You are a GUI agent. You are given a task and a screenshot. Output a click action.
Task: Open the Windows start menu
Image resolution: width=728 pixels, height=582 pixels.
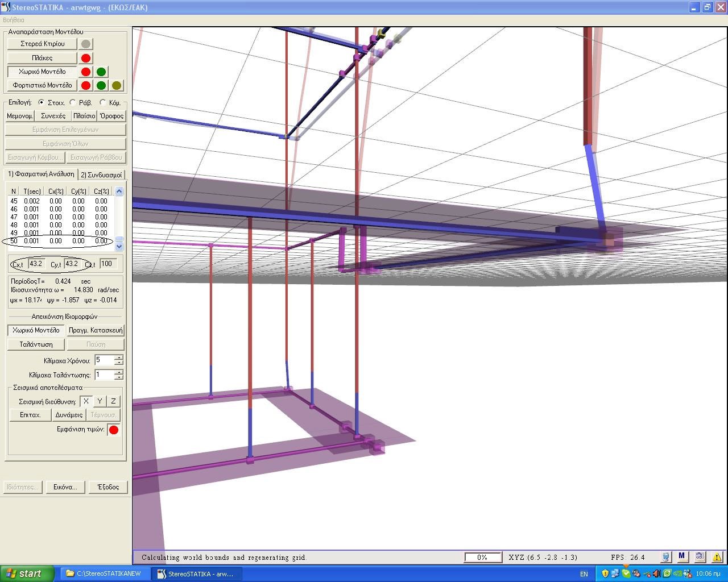coord(27,573)
